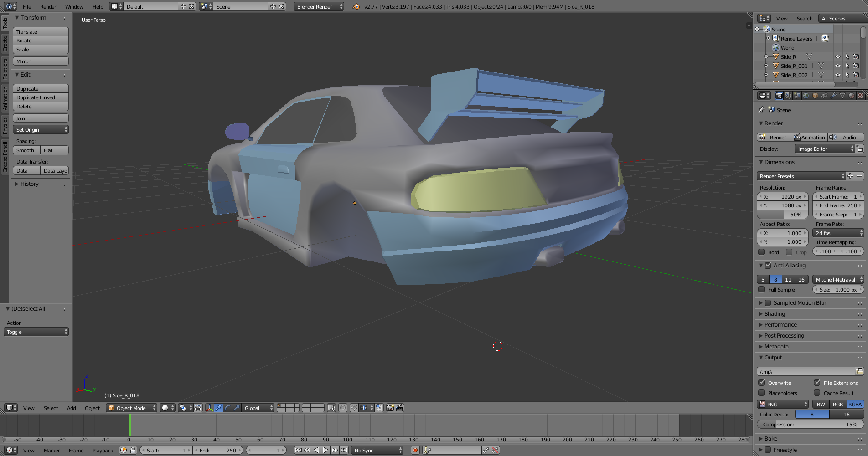Click the Texture properties tab checker icon
868x456 pixels.
click(x=860, y=96)
